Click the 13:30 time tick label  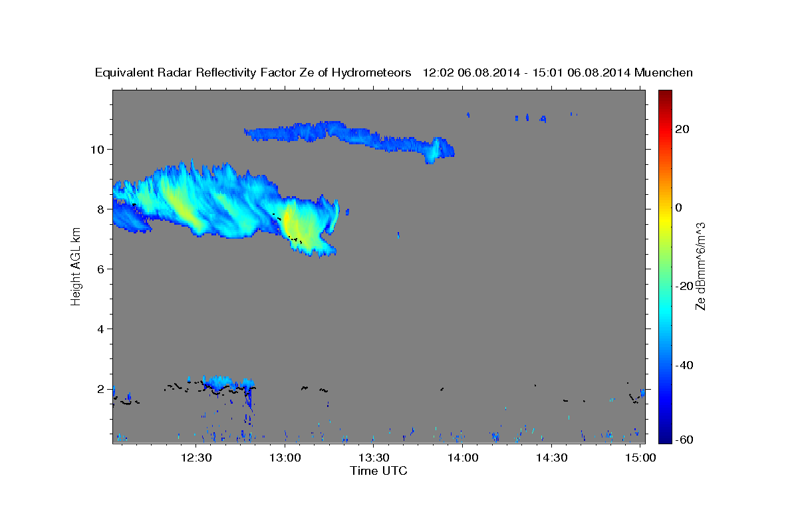click(x=374, y=458)
